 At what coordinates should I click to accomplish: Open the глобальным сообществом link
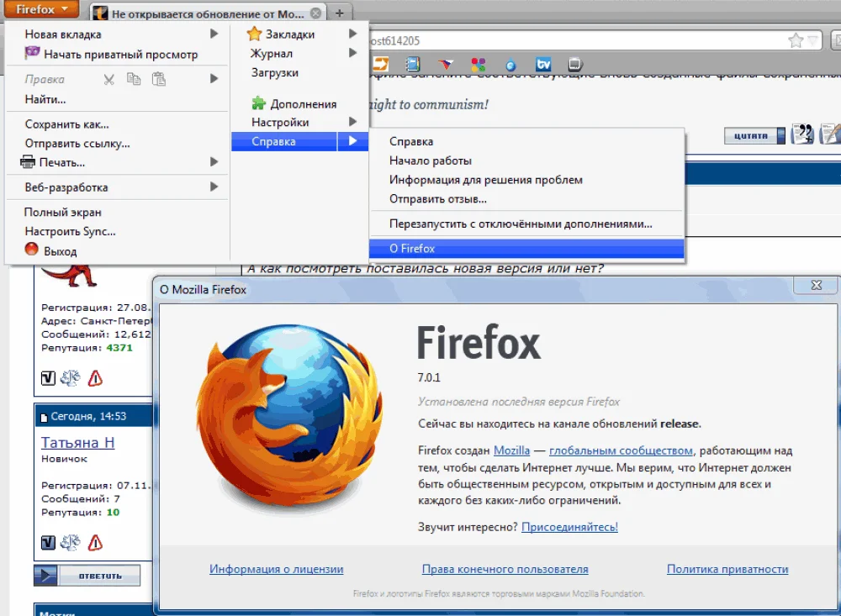click(621, 450)
